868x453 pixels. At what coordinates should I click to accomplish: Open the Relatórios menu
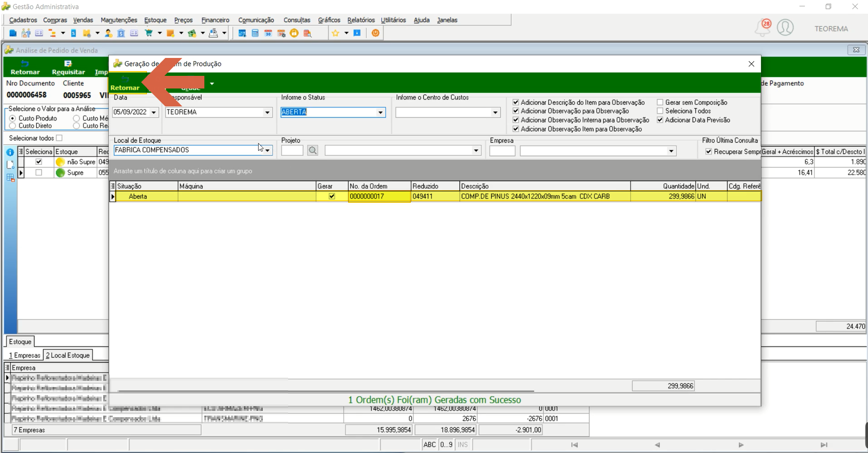pos(361,20)
